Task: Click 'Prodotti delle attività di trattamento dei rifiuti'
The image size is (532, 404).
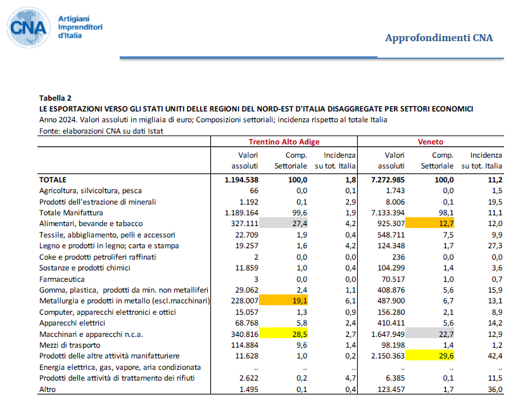Action: [117, 378]
